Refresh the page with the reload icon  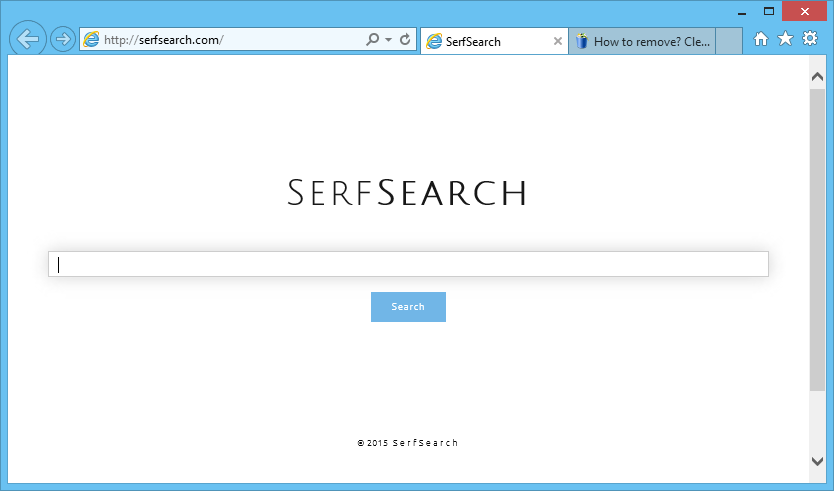[x=405, y=39]
